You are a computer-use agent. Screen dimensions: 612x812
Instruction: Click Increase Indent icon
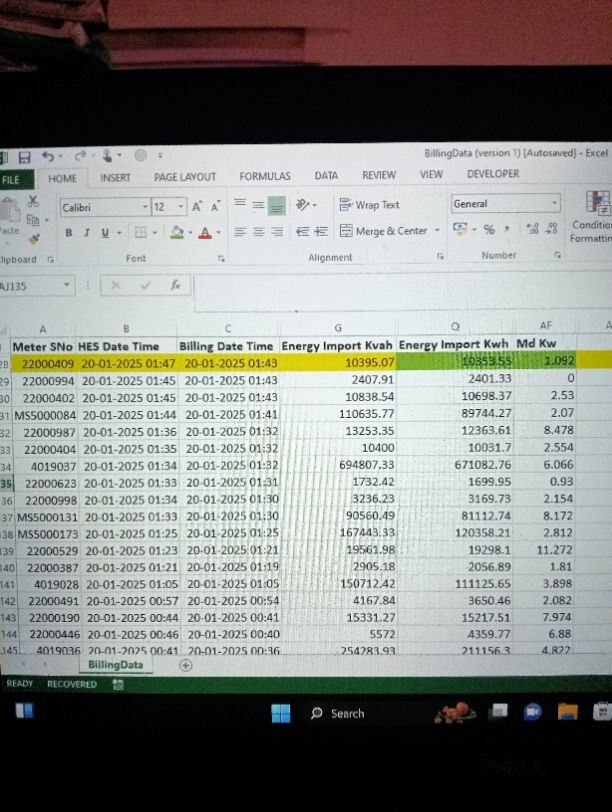point(321,231)
